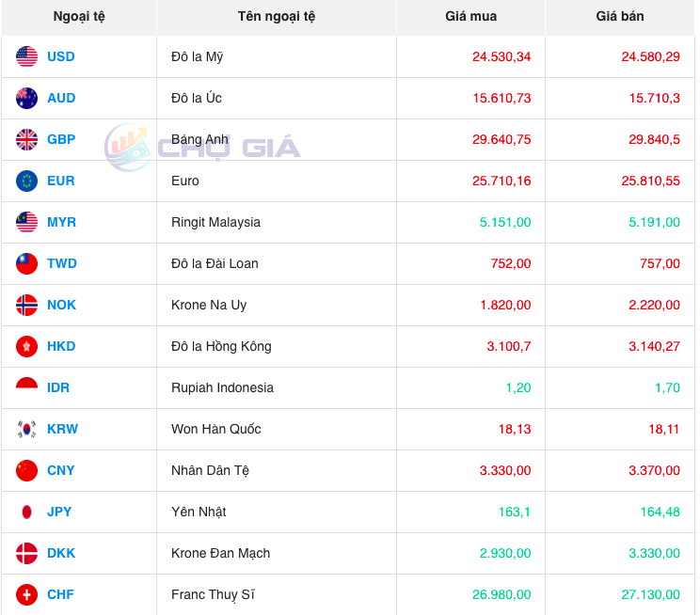Click the Malaysia flag icon
Image resolution: width=700 pixels, height=615 pixels.
point(26,222)
